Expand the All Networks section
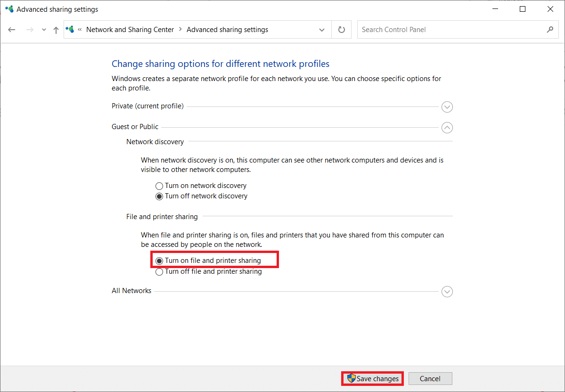The width and height of the screenshot is (565, 392). [x=447, y=292]
